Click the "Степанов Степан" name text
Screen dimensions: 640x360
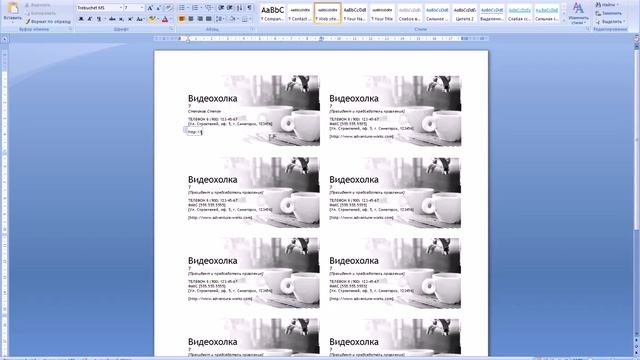pyautogui.click(x=204, y=111)
